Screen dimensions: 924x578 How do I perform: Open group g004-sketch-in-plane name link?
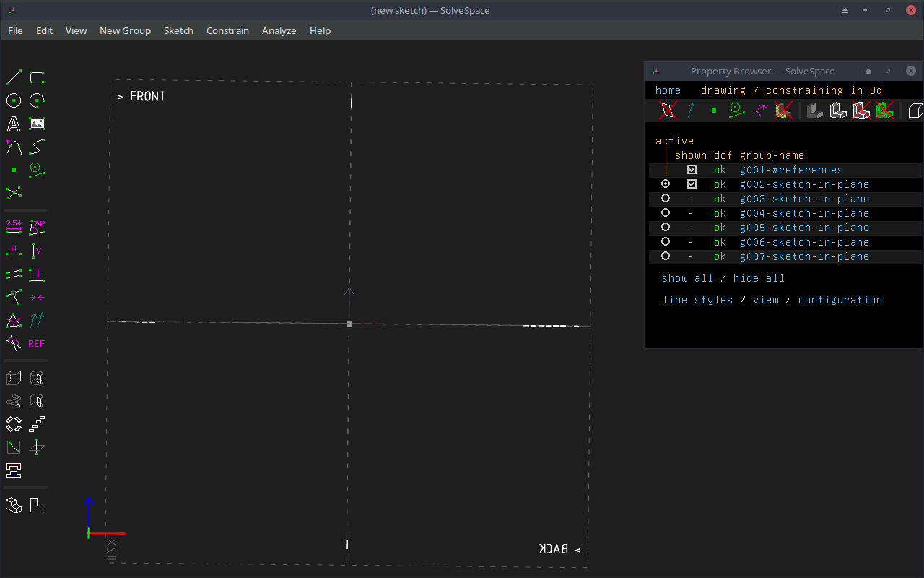point(804,213)
